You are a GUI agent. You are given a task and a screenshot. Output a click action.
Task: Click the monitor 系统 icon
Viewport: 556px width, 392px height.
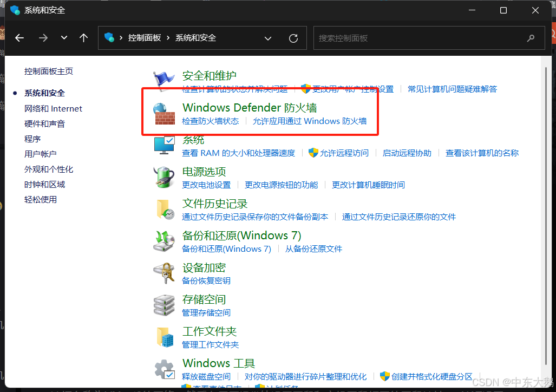164,145
